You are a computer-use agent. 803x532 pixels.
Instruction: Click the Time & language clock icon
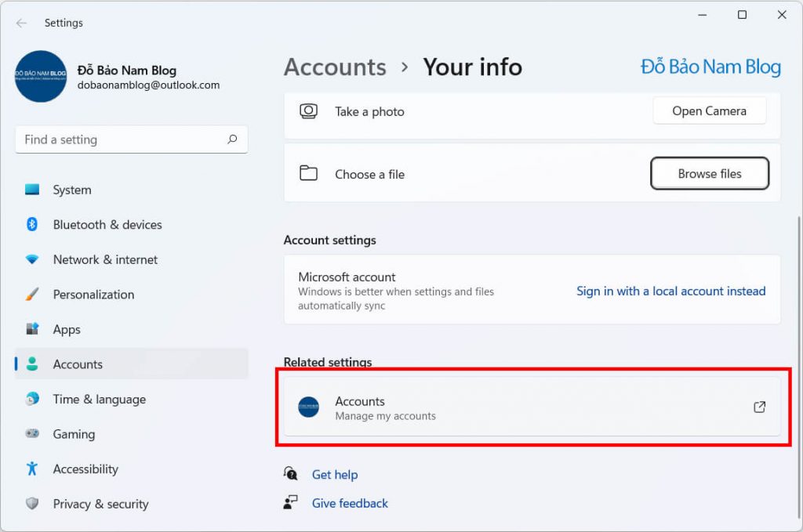tap(32, 399)
